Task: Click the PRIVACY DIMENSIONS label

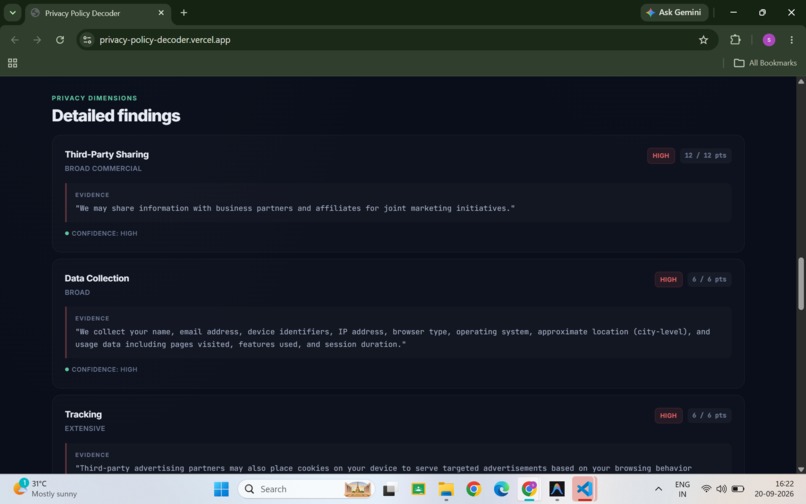Action: (x=94, y=98)
